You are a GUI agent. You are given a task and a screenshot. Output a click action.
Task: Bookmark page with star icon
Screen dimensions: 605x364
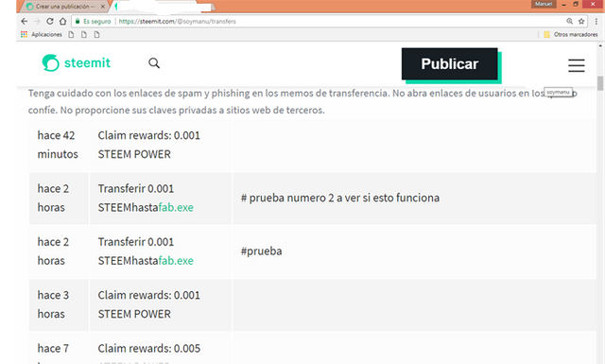point(581,21)
